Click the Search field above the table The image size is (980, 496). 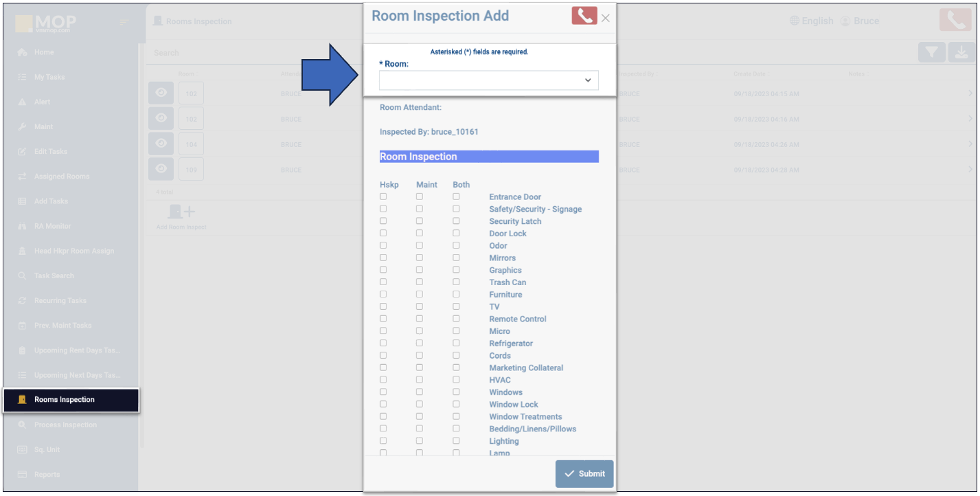254,53
